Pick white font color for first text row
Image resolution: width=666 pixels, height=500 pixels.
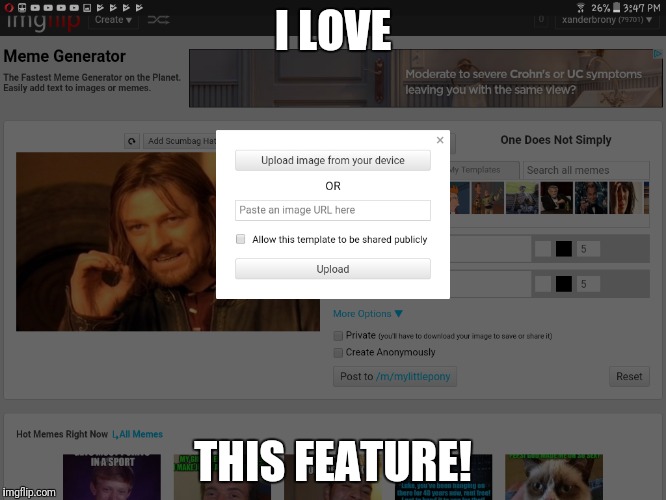coord(543,249)
